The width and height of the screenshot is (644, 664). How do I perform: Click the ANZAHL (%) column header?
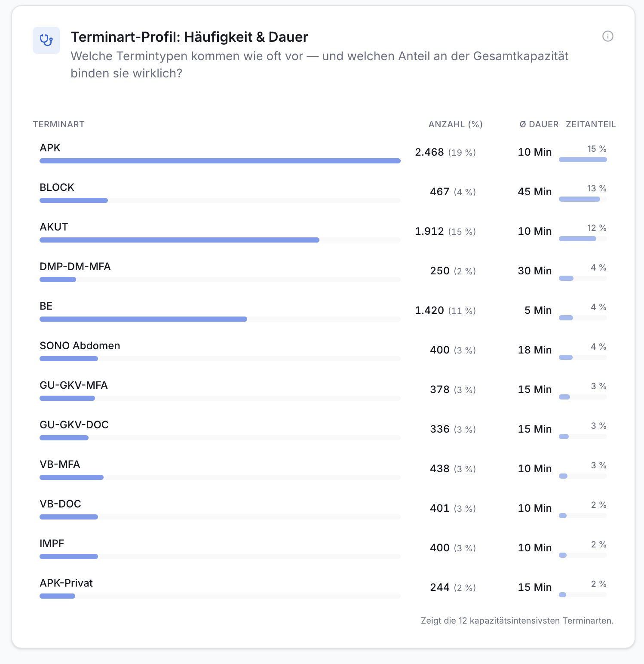[455, 124]
